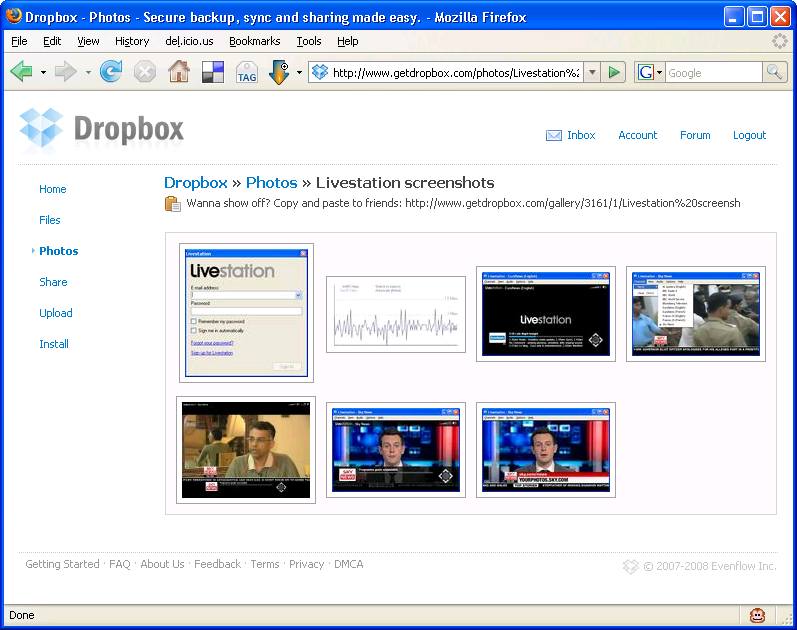Open the thumbnail showing the channel menu list
Image resolution: width=797 pixels, height=630 pixels.
pos(696,314)
